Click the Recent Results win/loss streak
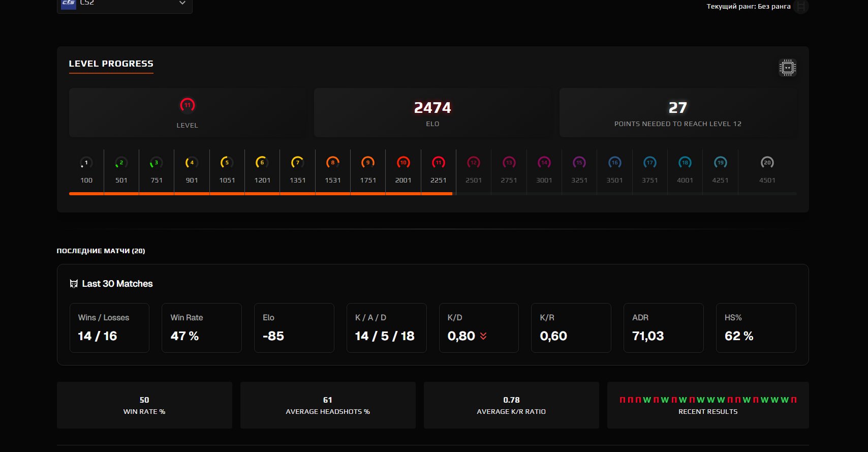This screenshot has height=452, width=868. point(708,400)
